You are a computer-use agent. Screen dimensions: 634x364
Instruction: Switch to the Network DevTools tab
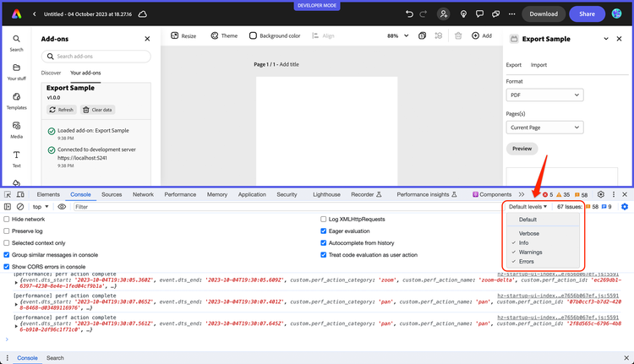point(143,194)
